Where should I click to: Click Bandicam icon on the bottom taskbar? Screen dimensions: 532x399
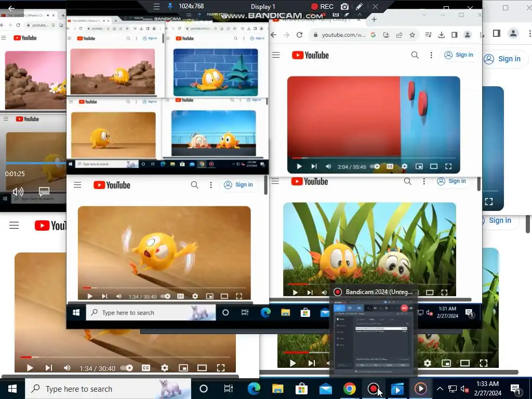coord(373,389)
